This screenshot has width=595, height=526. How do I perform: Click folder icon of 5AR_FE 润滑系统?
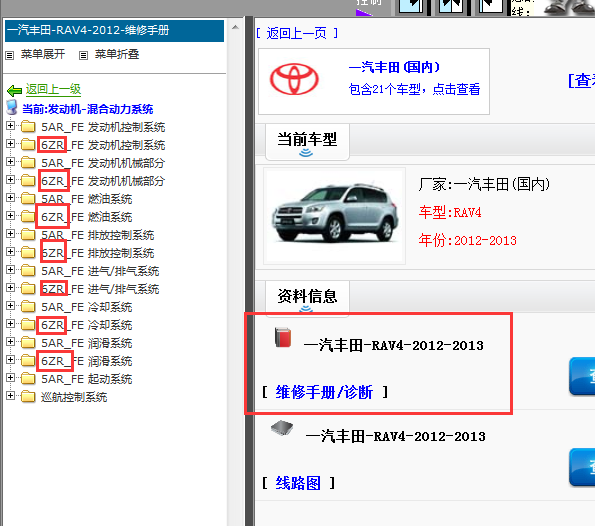coord(28,343)
